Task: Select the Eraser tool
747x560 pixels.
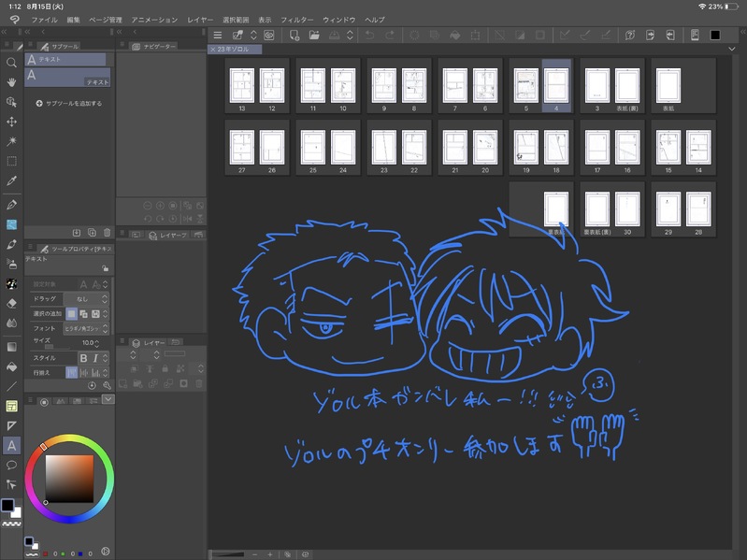Action: 11,303
